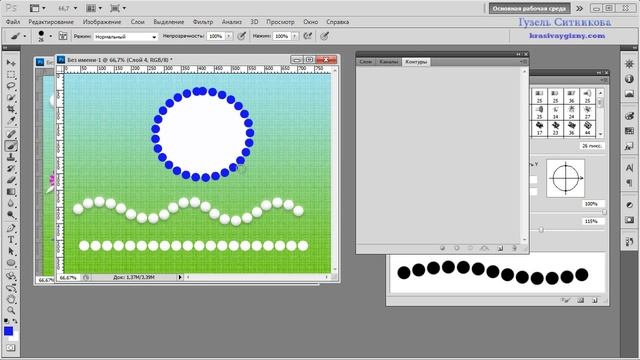Select the Lasso tool
This screenshot has width=640, height=360.
pos(11,86)
